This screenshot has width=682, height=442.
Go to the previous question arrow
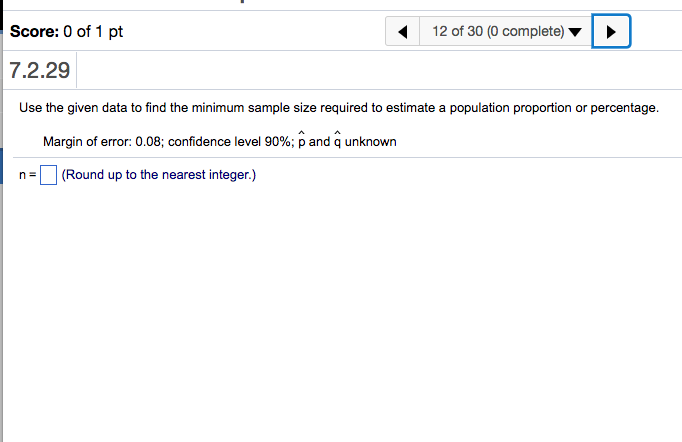pos(402,32)
